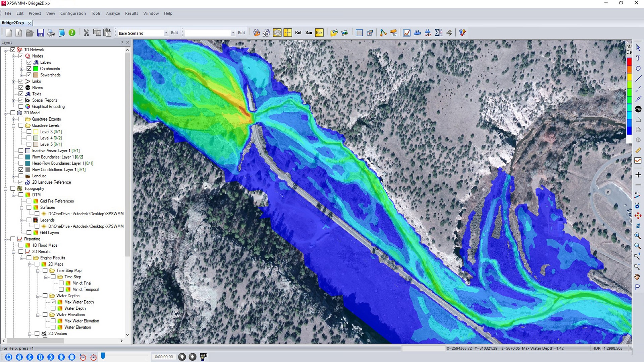
Task: Open the green Help question-mark icon
Action: (x=72, y=33)
